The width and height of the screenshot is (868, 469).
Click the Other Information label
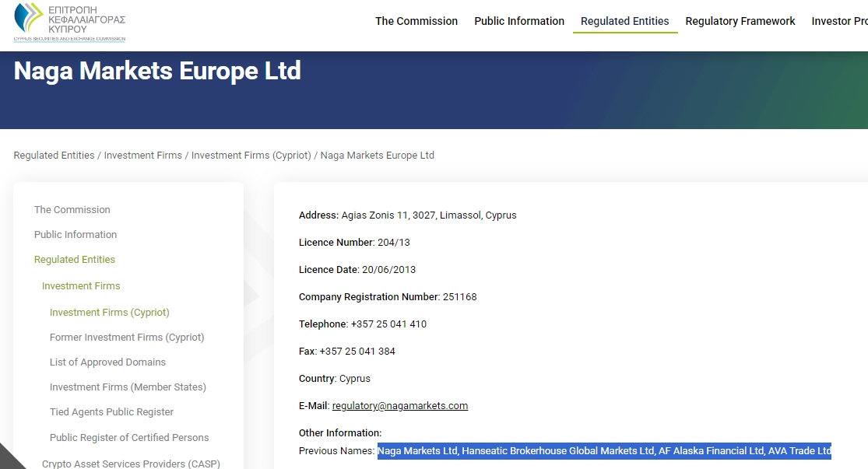point(340,433)
